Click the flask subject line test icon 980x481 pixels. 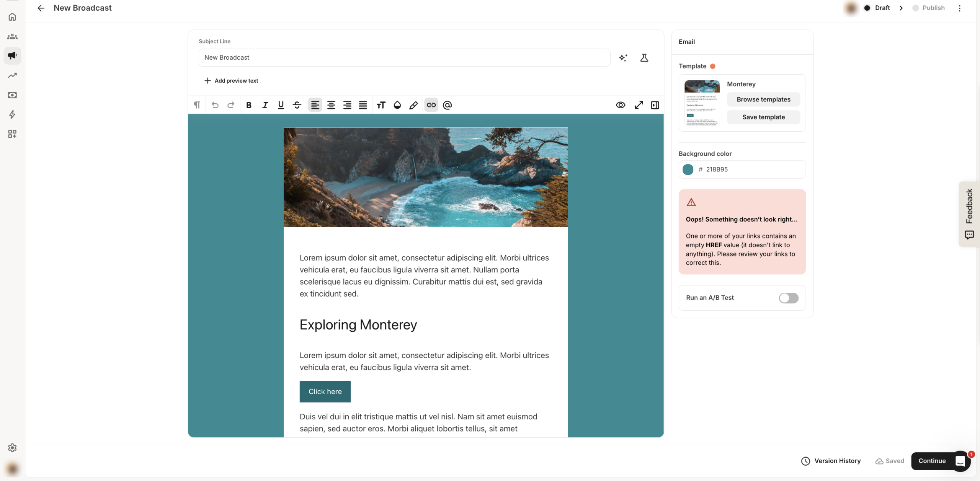coord(644,58)
